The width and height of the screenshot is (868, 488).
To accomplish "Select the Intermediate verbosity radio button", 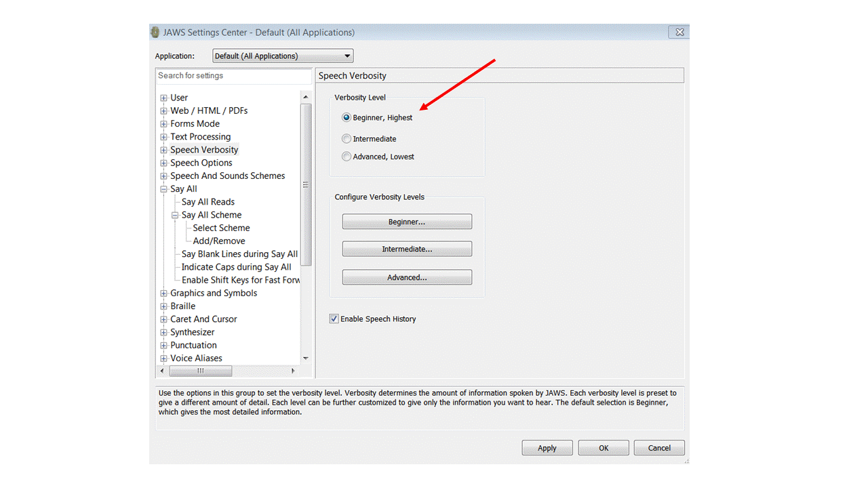I will pos(347,139).
